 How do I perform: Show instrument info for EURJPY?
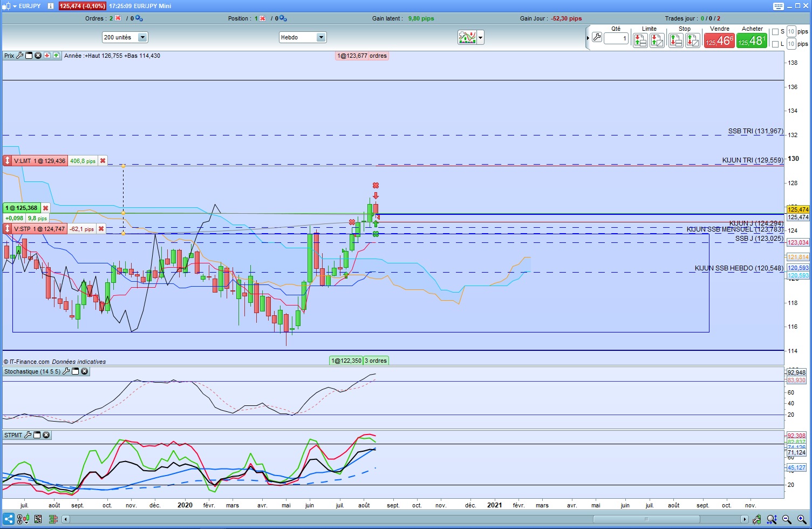(51, 6)
